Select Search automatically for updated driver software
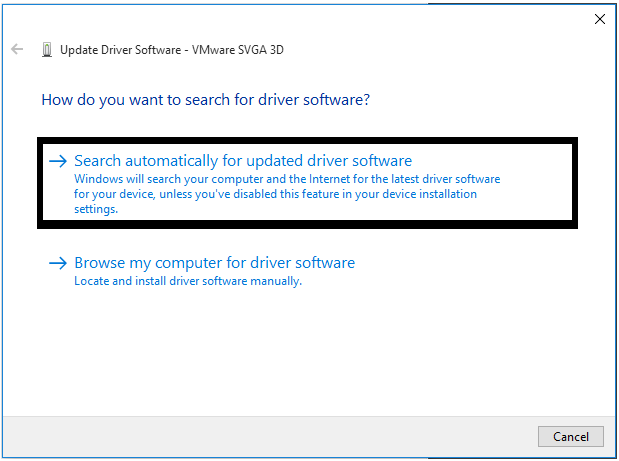619x461 pixels. point(243,161)
